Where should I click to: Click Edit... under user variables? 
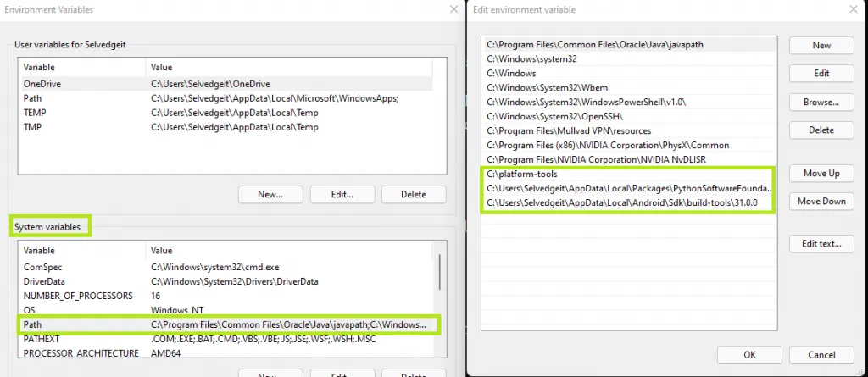(x=342, y=195)
